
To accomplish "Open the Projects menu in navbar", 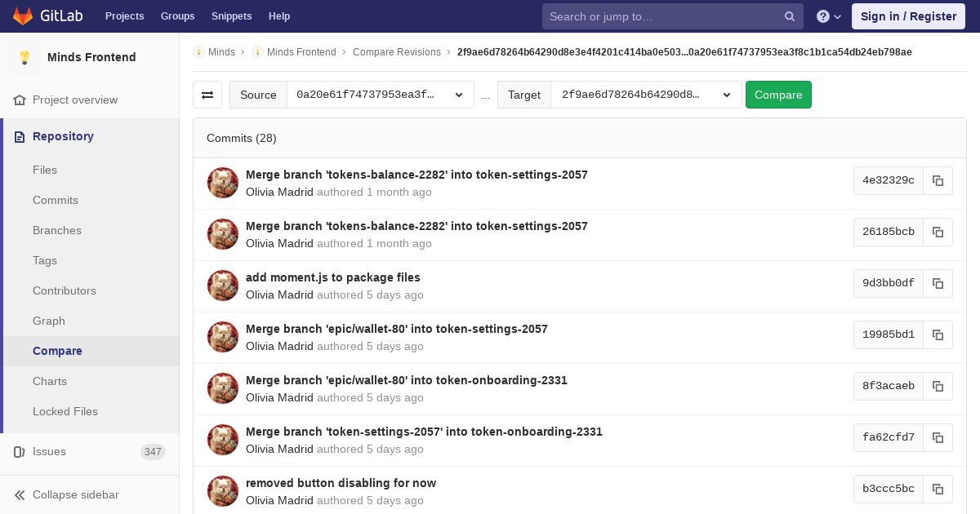I will point(124,16).
